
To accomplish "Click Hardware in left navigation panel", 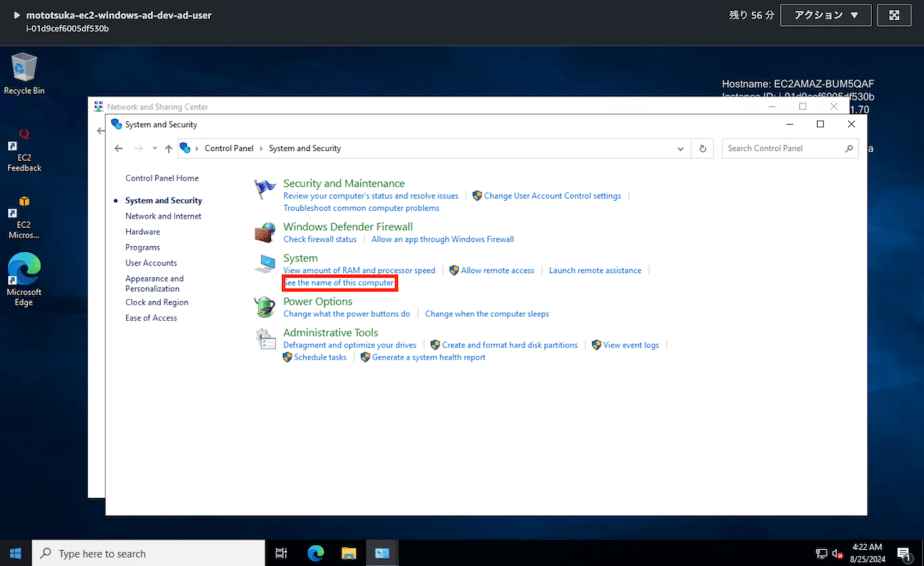I will pos(142,231).
